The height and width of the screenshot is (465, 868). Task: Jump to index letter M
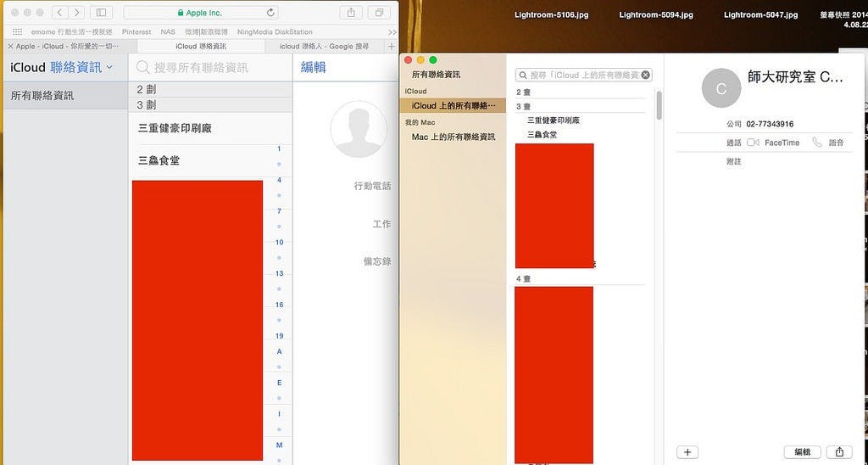[x=279, y=445]
